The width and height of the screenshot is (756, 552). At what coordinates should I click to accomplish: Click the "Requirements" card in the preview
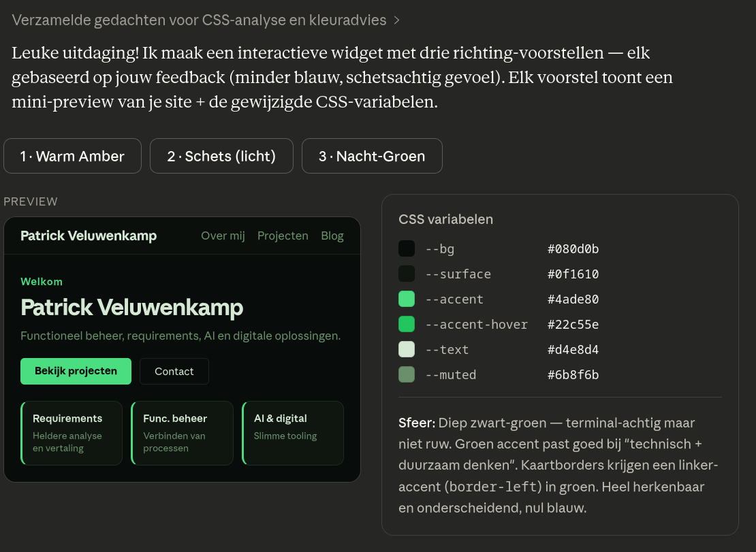71,433
